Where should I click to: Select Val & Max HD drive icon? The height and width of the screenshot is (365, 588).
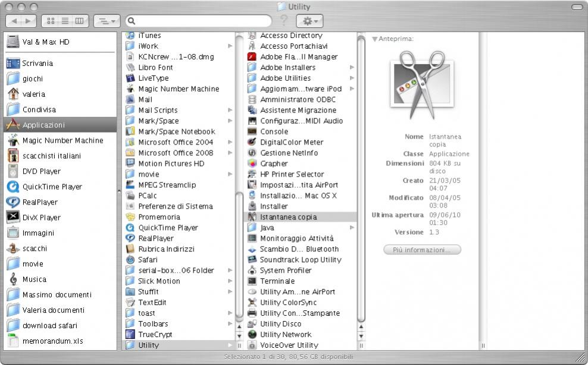[x=12, y=42]
